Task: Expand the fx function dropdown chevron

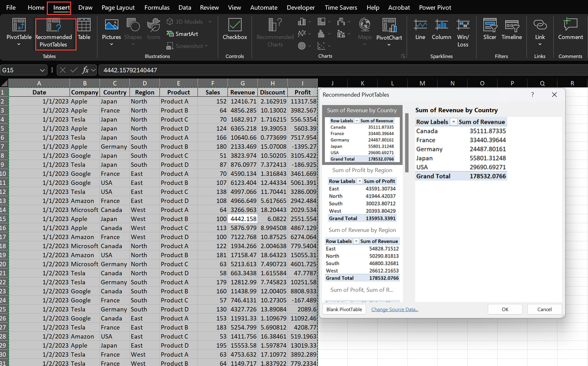Action: (x=93, y=70)
